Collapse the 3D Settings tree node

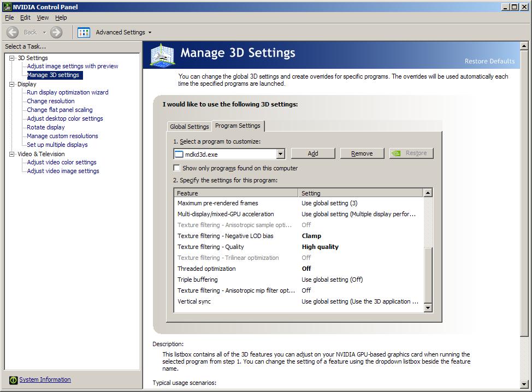(x=12, y=58)
